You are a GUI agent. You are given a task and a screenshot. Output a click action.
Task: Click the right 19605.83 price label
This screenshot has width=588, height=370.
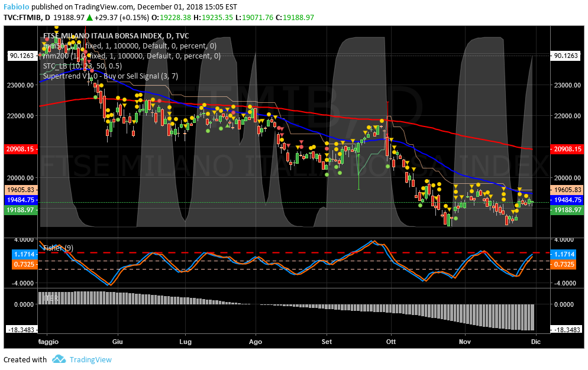(x=567, y=190)
